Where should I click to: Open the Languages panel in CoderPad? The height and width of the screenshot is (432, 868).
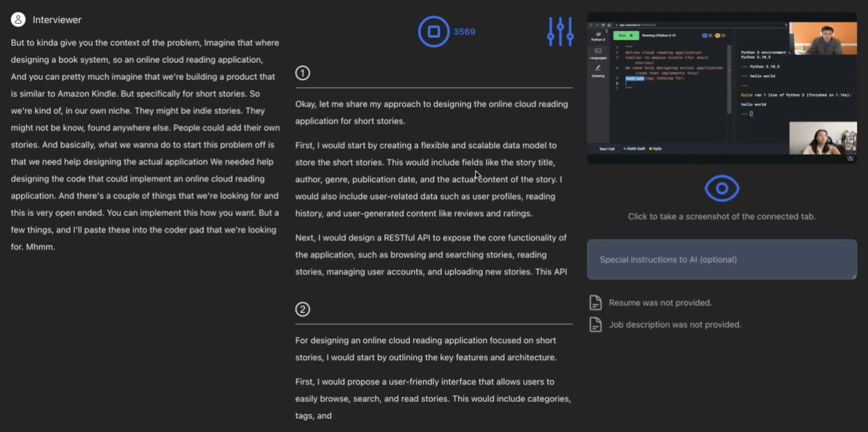(x=599, y=52)
